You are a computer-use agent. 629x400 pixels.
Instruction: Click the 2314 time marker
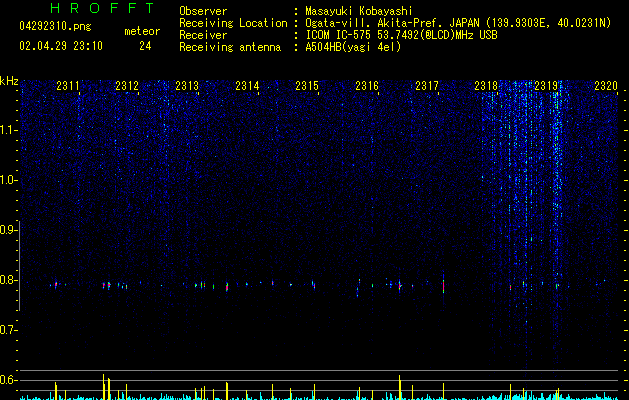(247, 85)
